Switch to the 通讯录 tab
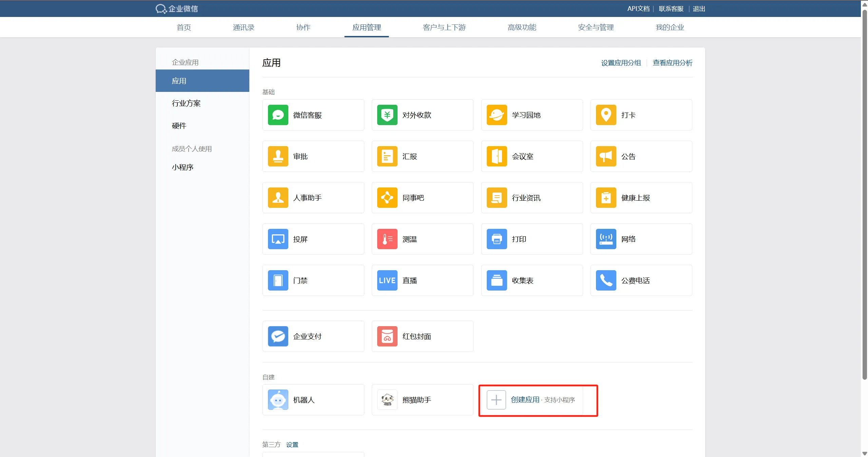This screenshot has height=457, width=868. 243,27
